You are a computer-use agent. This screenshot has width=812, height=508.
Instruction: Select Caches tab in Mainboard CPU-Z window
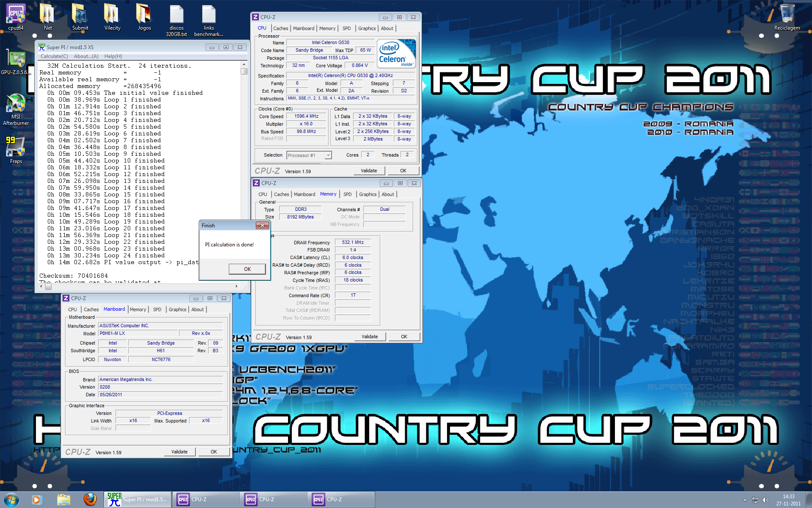pos(91,309)
